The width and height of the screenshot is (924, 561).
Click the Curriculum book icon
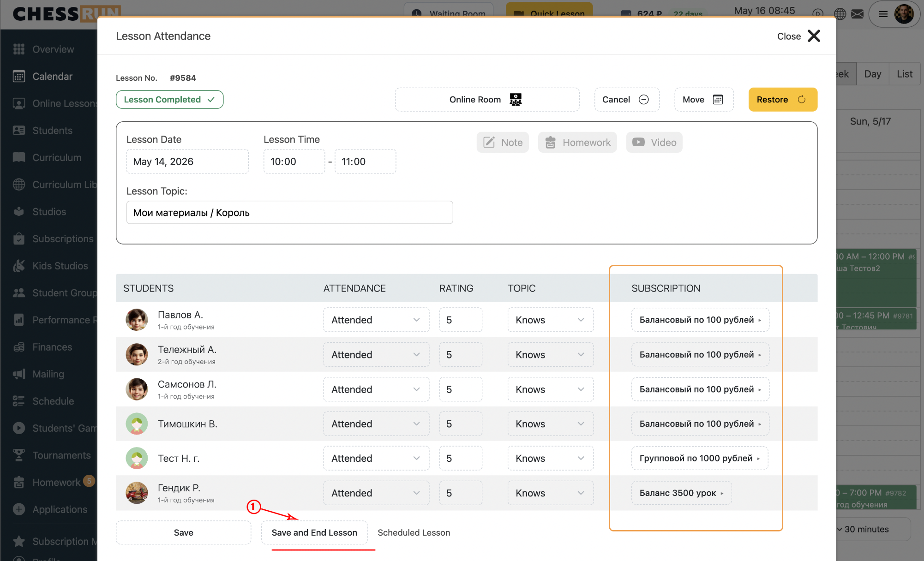(19, 157)
